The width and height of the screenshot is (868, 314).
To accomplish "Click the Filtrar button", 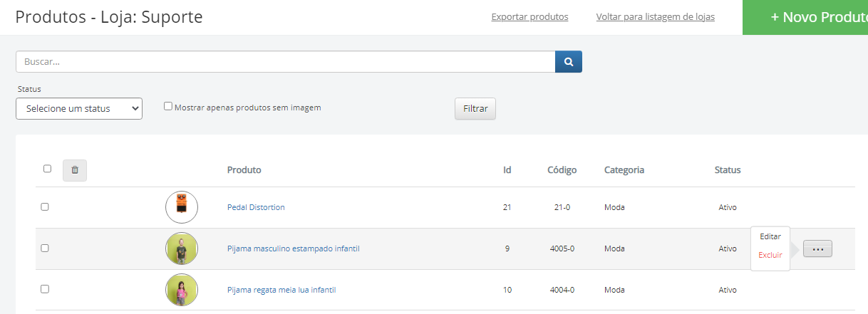I will point(475,109).
